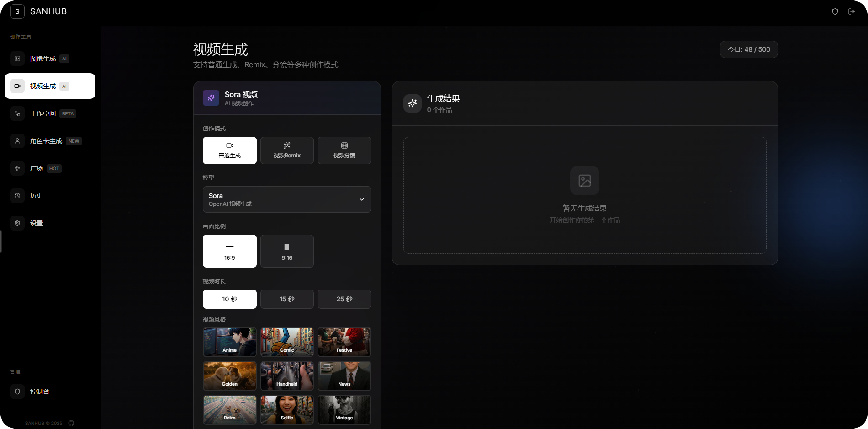Click the plaza grid icon

(17, 168)
